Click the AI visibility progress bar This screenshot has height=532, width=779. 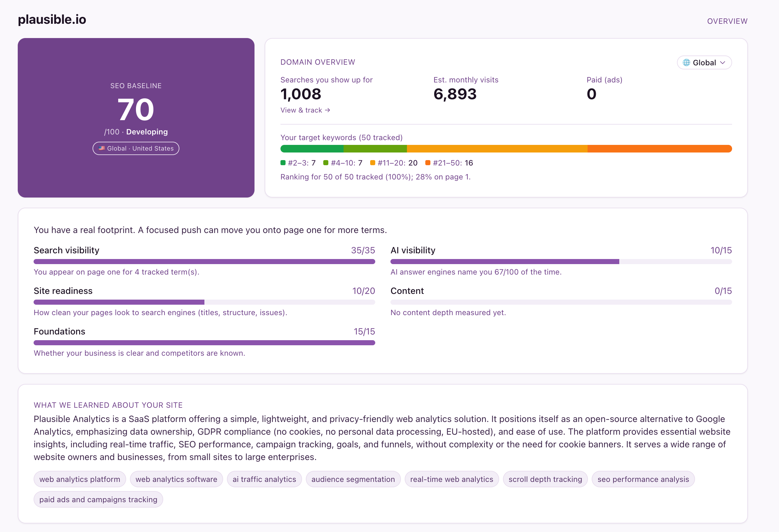point(561,262)
